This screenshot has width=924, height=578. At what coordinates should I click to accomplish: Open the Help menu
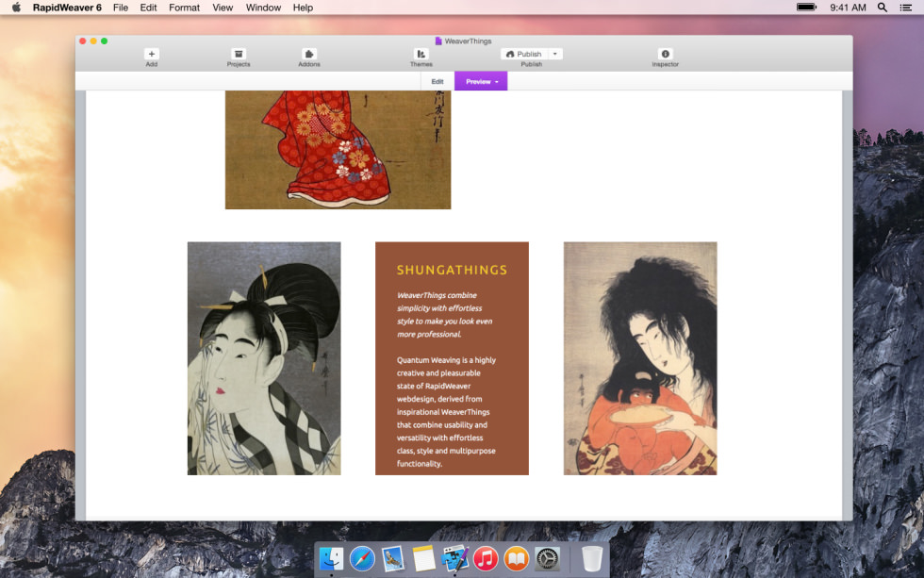click(x=303, y=7)
